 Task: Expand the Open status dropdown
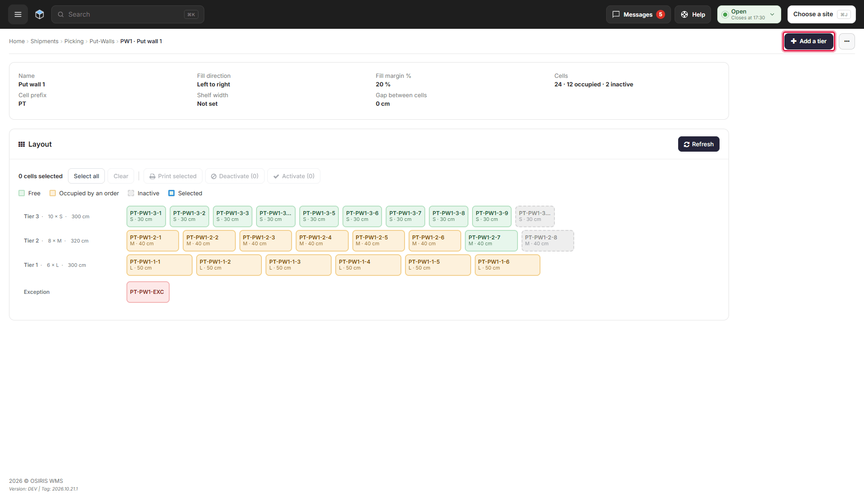749,14
